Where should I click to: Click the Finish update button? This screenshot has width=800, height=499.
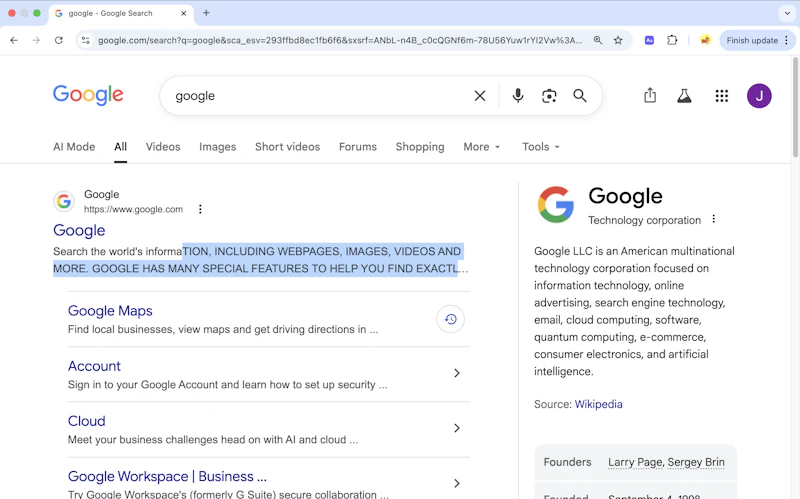tap(752, 40)
